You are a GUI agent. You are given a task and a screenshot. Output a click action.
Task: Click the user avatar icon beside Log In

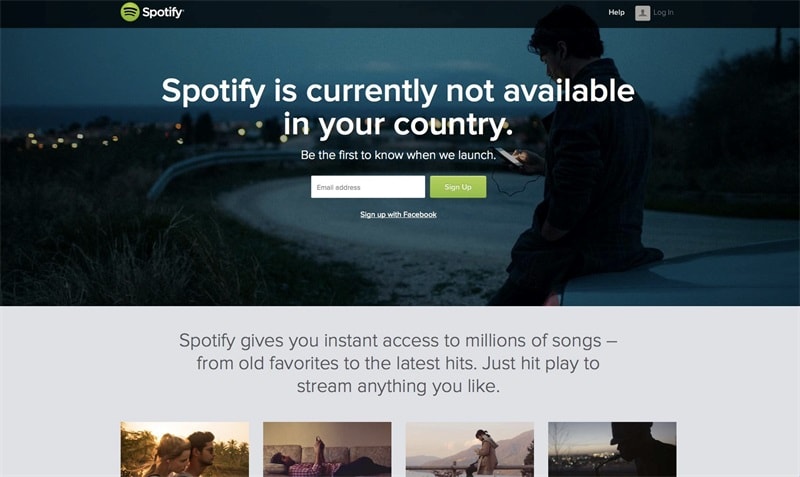[642, 13]
